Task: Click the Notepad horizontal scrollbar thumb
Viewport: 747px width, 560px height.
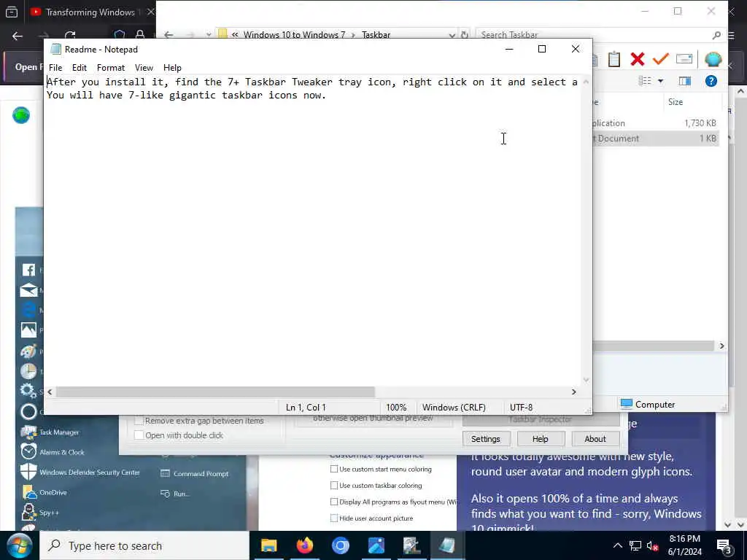Action: coord(215,392)
